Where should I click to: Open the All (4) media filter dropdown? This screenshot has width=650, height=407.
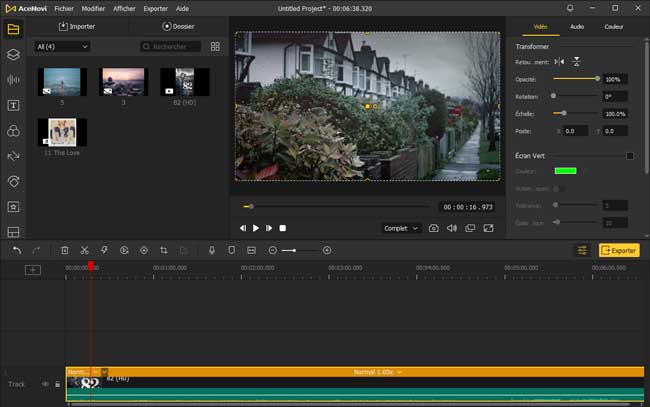pos(62,47)
